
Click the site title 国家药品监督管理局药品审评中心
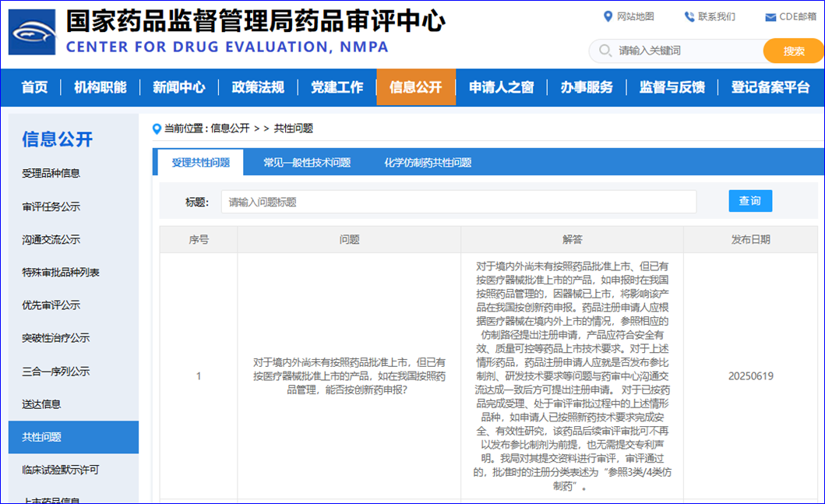pos(256,21)
